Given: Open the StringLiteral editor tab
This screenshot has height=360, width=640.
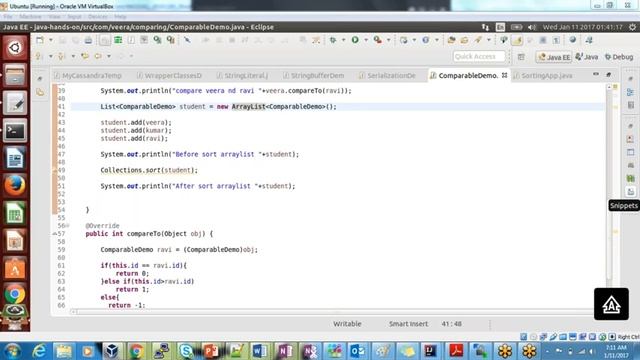Looking at the screenshot, I should pos(242,76).
